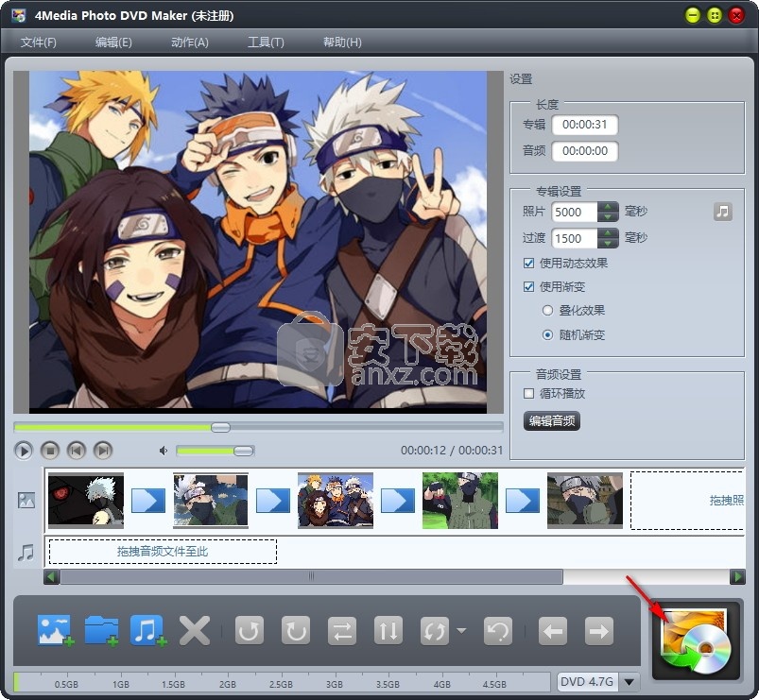Enable the 循环播放 checkbox
This screenshot has width=759, height=700.
[x=528, y=393]
